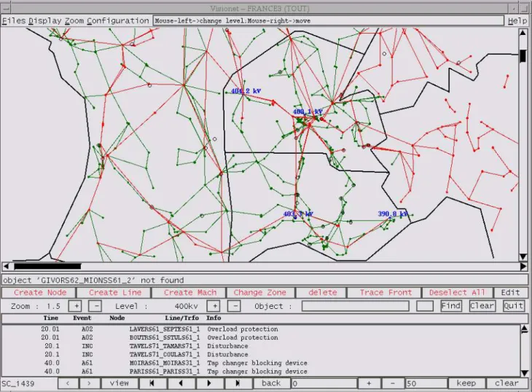This screenshot has height=392, width=532.
Task: Open the Files menu
Action: pyautogui.click(x=14, y=20)
